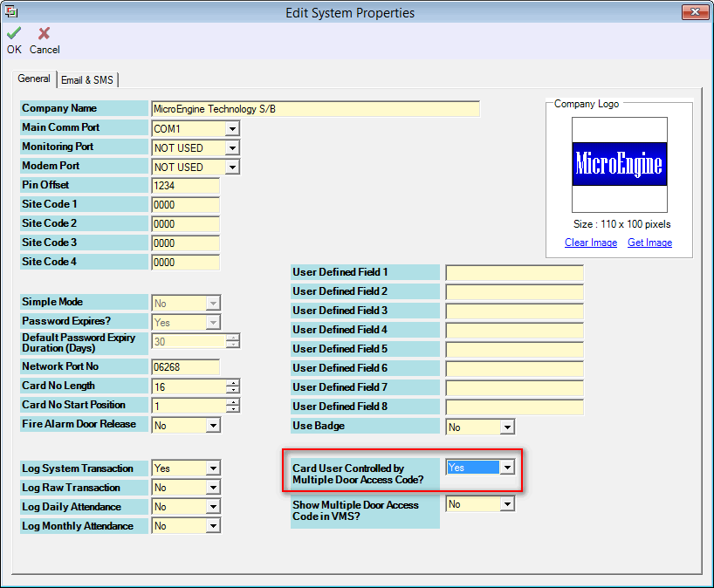Viewport: 714px width, 588px height.
Task: Decrease the Card No Start Position value
Action: pos(232,409)
